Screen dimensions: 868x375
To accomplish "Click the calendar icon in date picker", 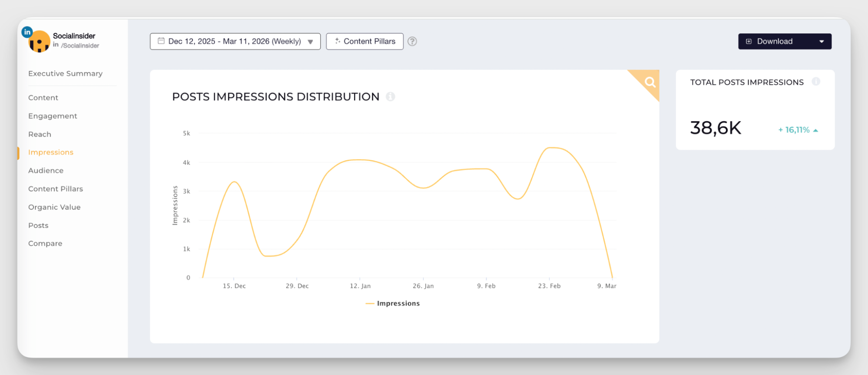I will click(161, 41).
